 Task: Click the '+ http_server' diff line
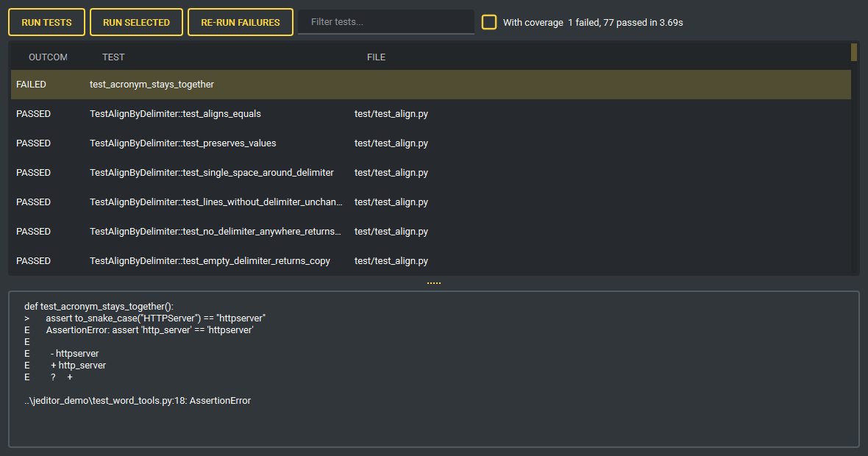click(x=78, y=366)
